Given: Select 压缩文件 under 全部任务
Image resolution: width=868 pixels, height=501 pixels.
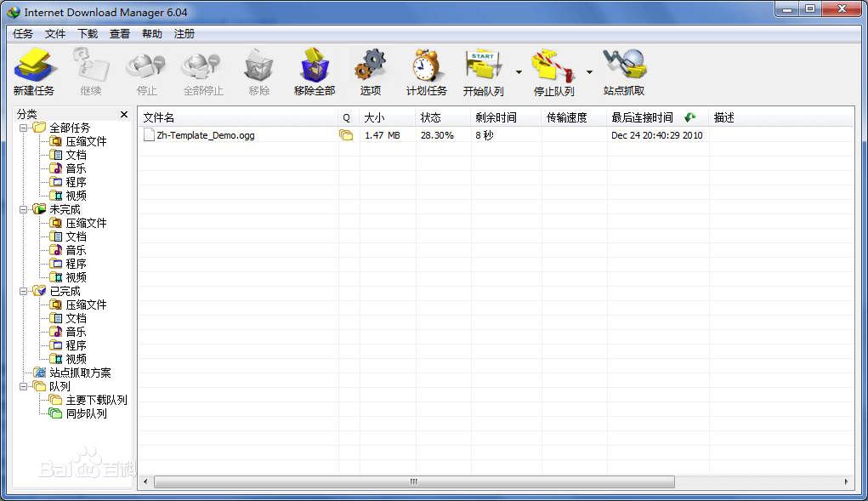Looking at the screenshot, I should click(86, 142).
